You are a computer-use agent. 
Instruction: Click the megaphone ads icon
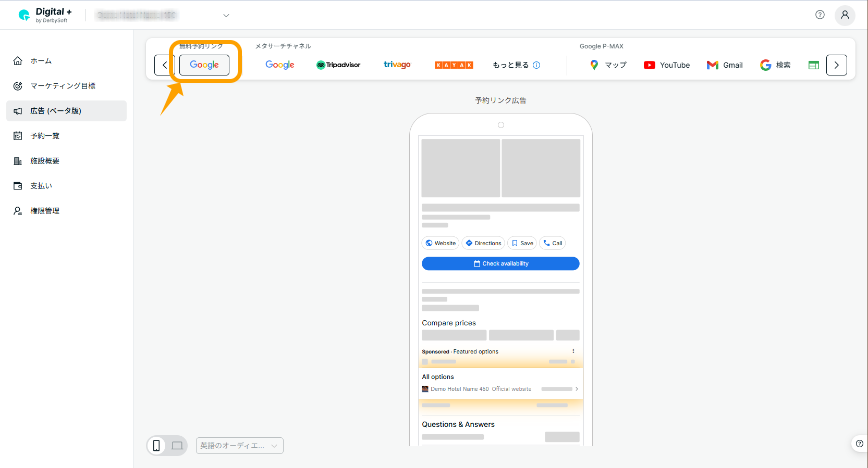point(18,111)
